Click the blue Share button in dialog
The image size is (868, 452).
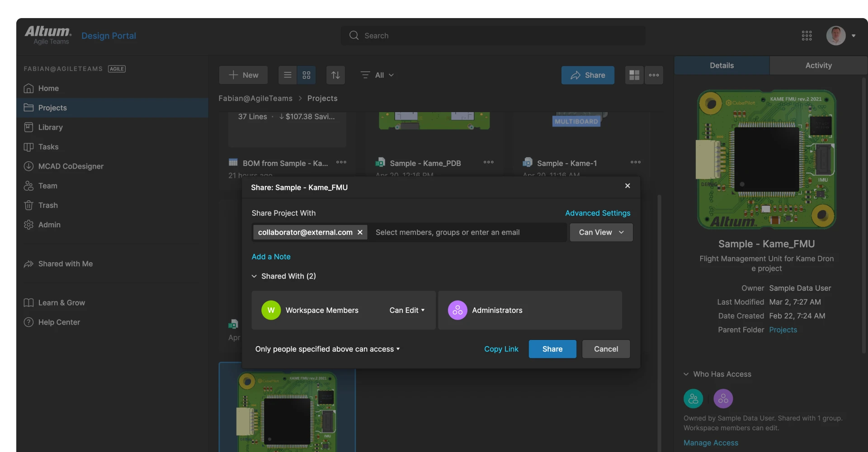click(x=552, y=349)
